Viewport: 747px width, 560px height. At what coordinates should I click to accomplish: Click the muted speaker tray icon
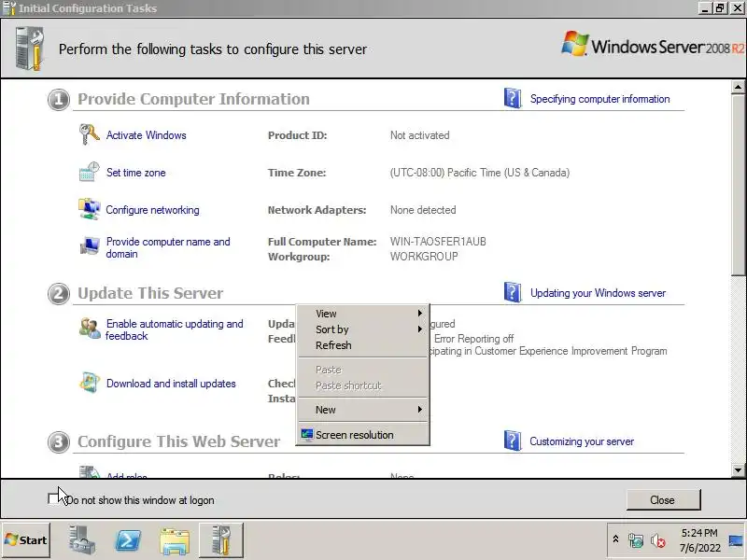(x=657, y=540)
